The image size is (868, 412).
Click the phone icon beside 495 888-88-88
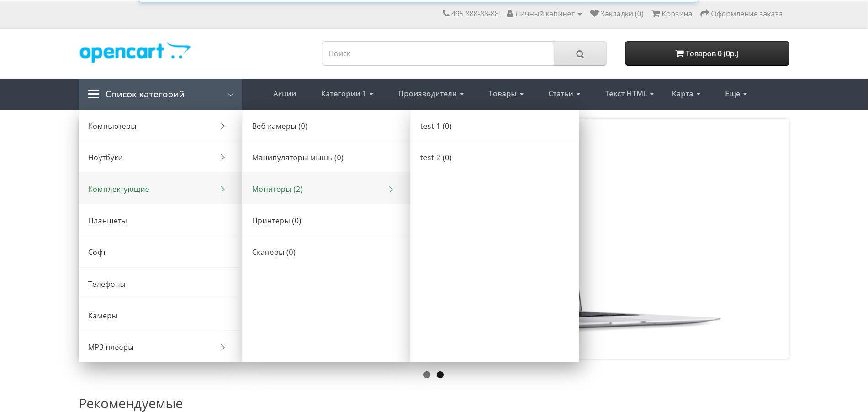(x=446, y=13)
